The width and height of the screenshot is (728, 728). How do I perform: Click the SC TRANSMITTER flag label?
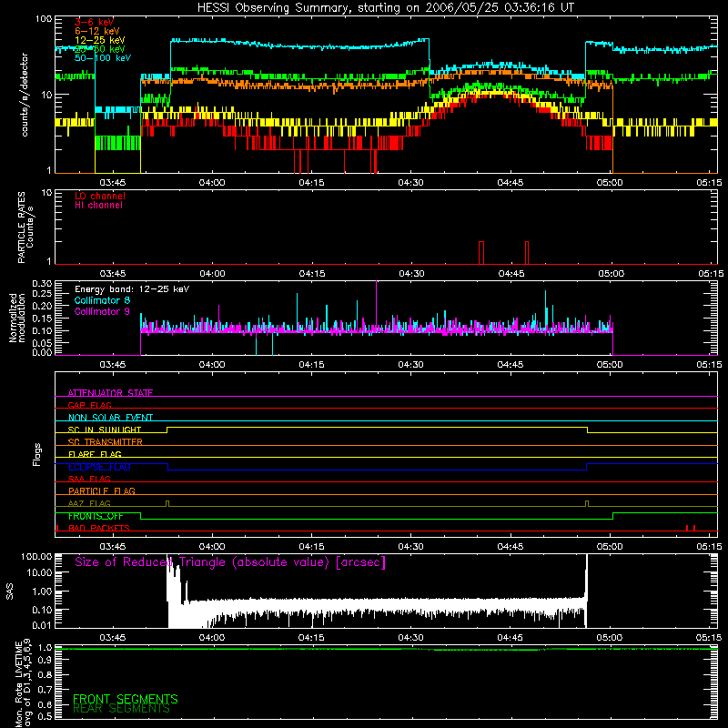(x=106, y=441)
